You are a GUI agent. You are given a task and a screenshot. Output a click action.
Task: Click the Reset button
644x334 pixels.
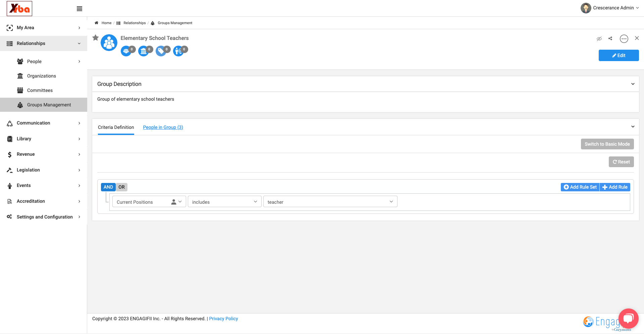tap(621, 162)
